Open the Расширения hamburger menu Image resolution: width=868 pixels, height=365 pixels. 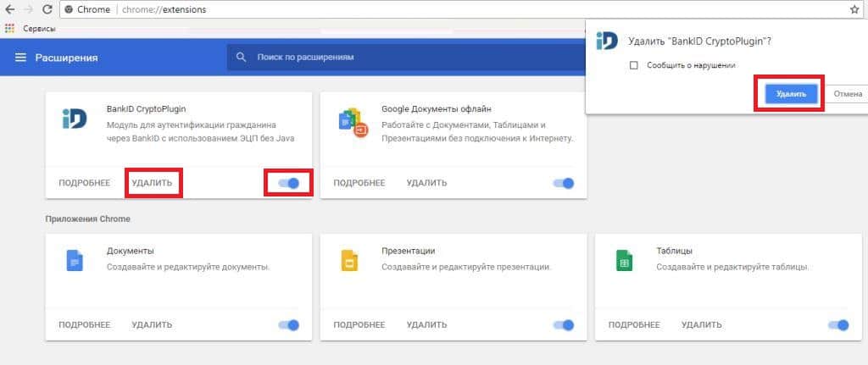pyautogui.click(x=20, y=58)
